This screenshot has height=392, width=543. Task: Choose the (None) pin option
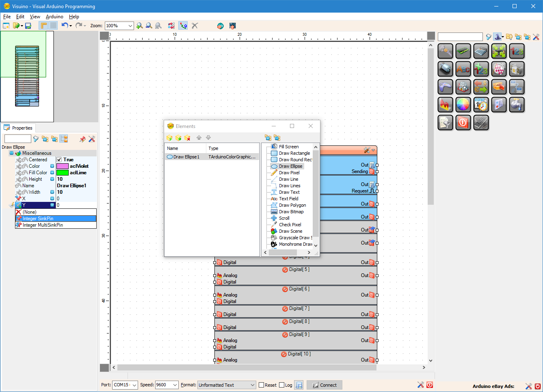click(56, 212)
